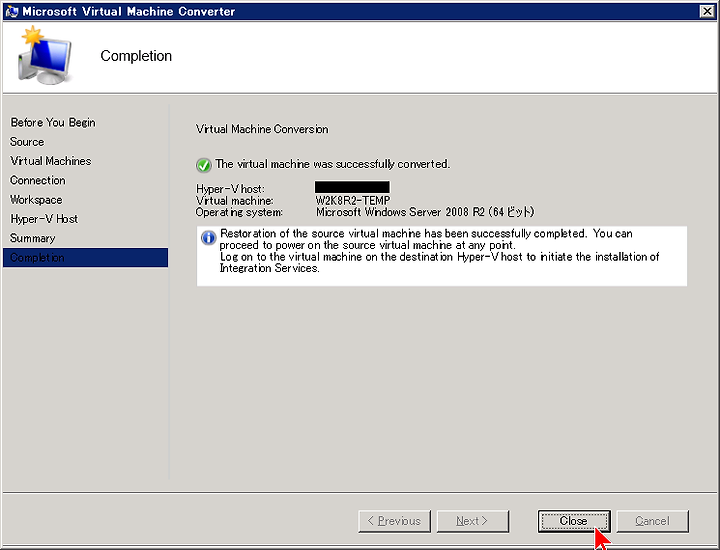720x550 pixels.
Task: Click the blue information icon
Action: click(x=208, y=237)
